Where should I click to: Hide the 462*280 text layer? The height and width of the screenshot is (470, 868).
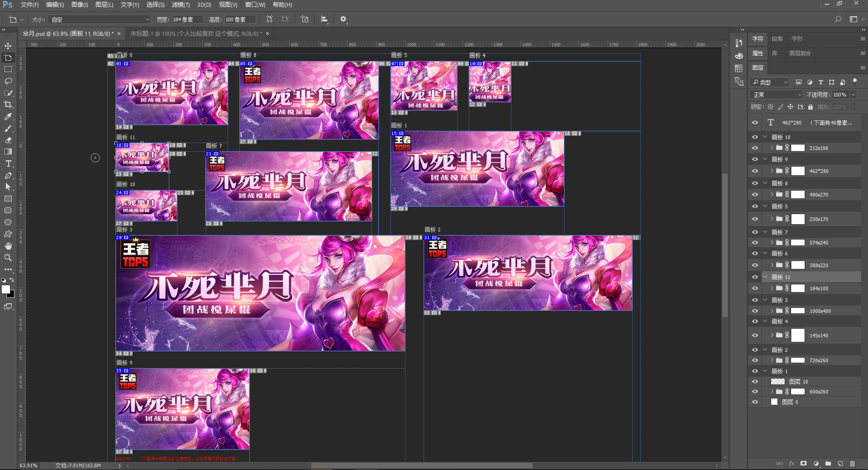[755, 123]
